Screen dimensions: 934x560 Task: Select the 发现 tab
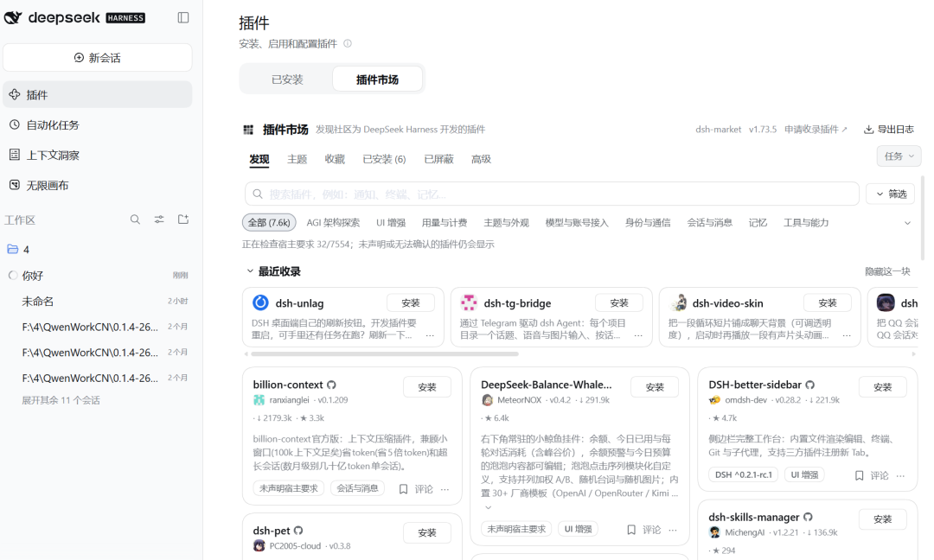coord(259,160)
